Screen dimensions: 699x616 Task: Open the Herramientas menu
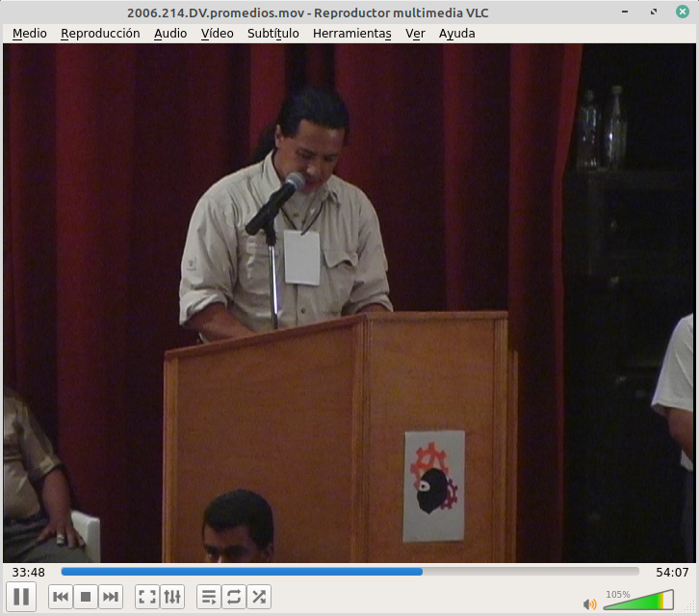click(x=352, y=34)
